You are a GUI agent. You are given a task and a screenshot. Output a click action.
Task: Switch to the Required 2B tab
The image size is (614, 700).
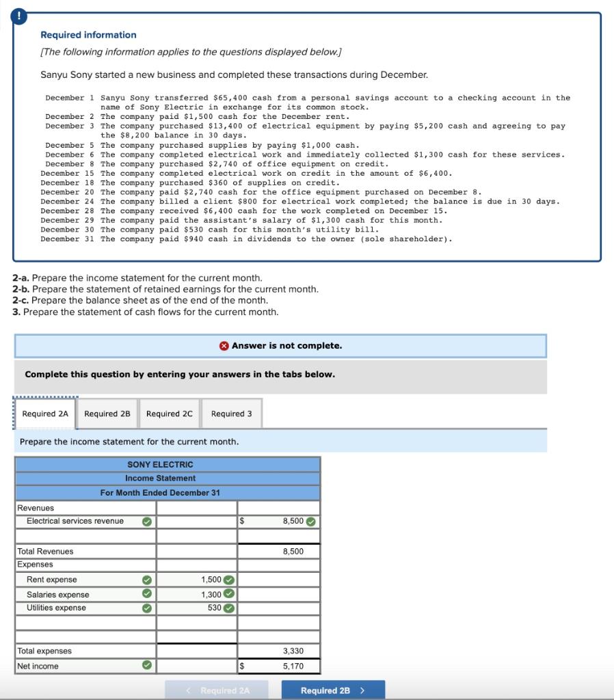107,414
